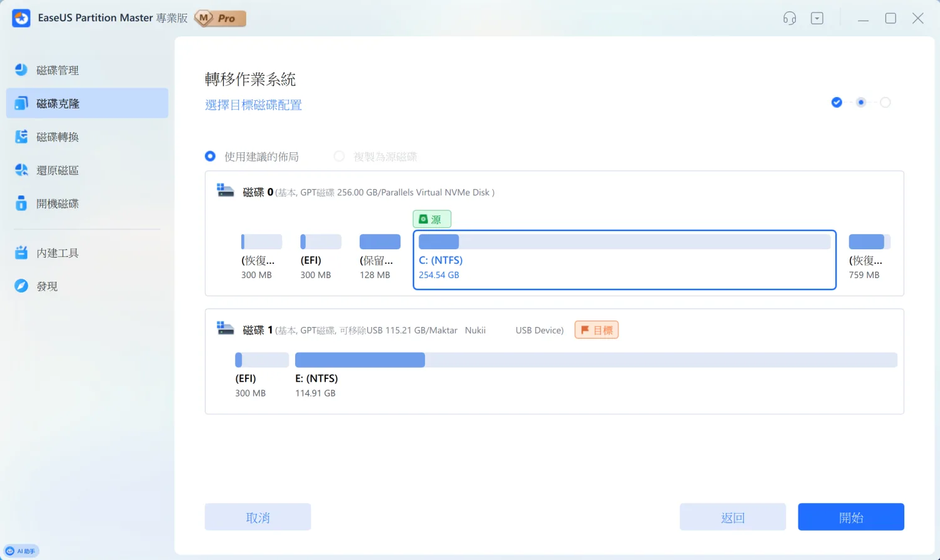
Task: Click the current second step indicator
Action: [861, 102]
